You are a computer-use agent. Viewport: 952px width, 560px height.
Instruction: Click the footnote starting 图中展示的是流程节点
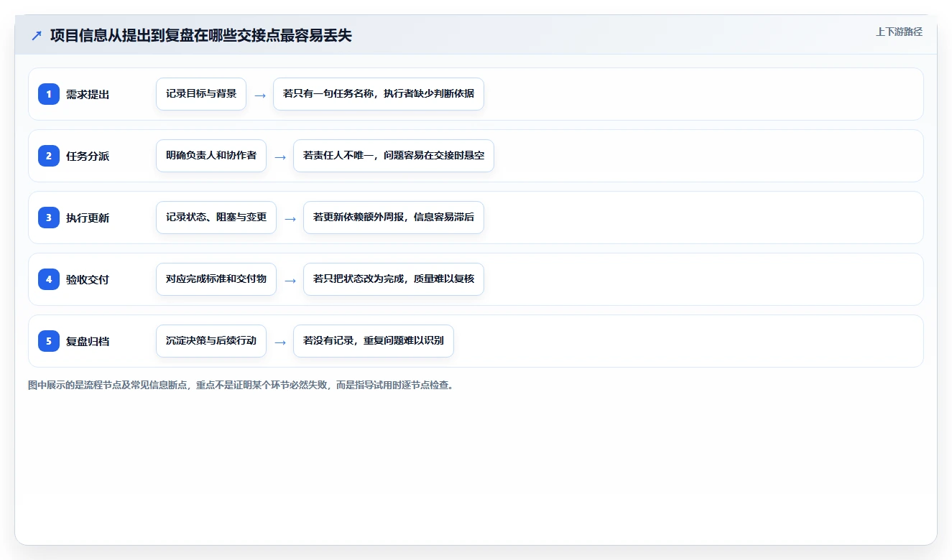coord(241,385)
